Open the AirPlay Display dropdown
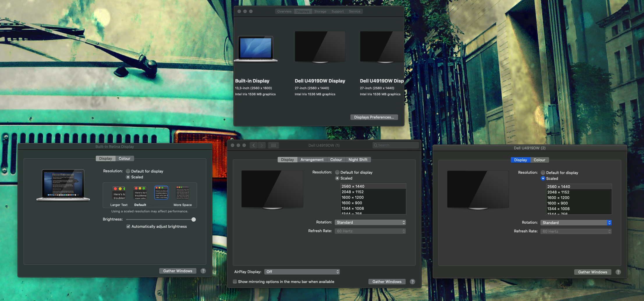 pyautogui.click(x=302, y=272)
